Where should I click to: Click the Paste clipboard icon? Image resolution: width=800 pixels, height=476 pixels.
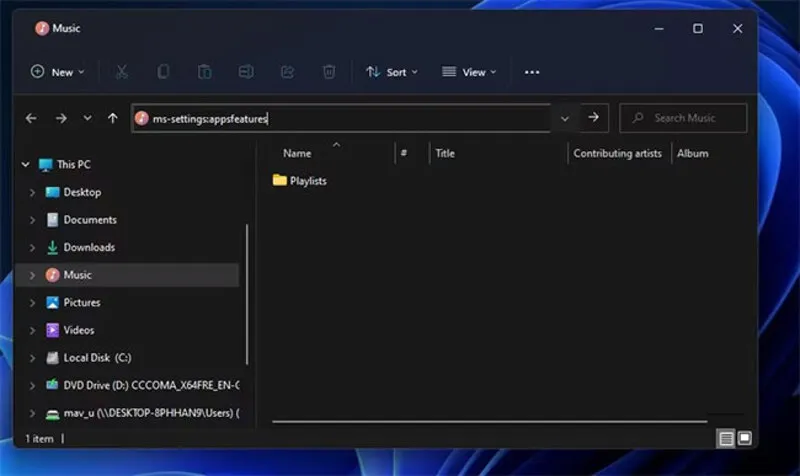tap(205, 72)
